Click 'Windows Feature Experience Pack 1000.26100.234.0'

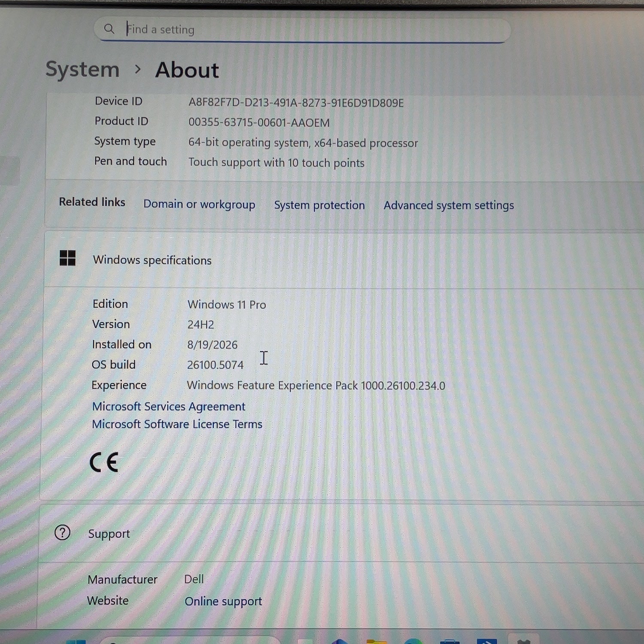coord(316,386)
